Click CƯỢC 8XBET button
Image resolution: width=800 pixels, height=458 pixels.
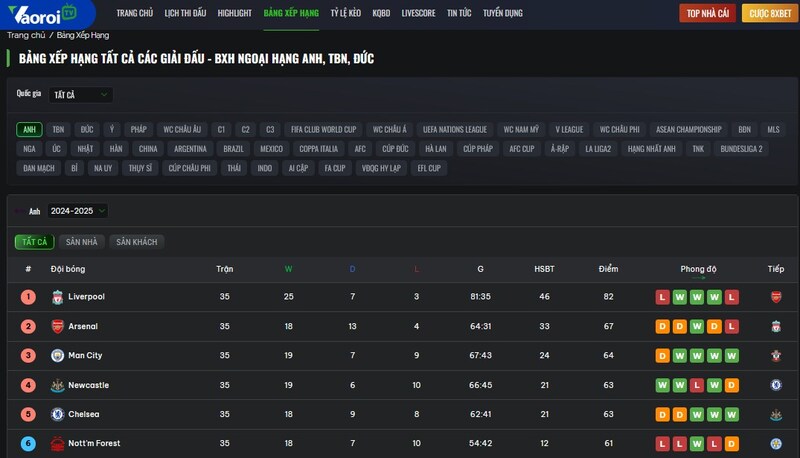point(770,13)
